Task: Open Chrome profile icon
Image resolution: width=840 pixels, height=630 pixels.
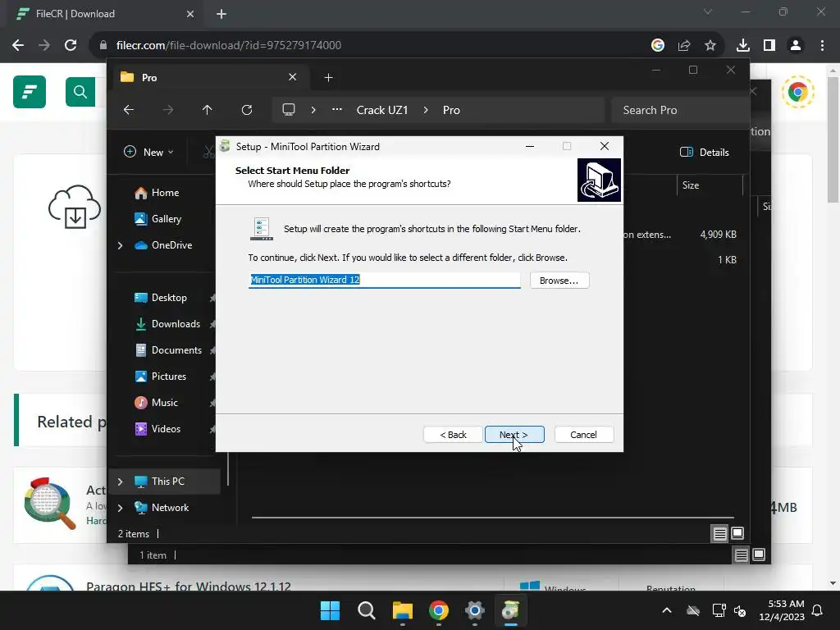Action: (x=796, y=45)
